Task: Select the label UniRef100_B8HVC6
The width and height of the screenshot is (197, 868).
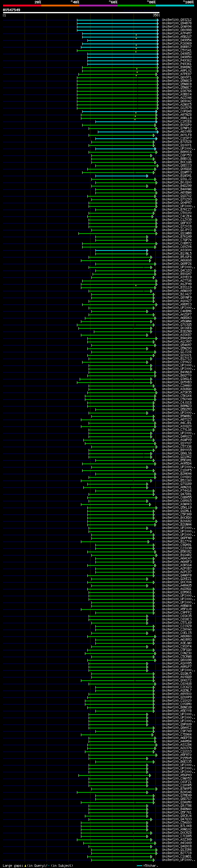Action: [x=177, y=152]
